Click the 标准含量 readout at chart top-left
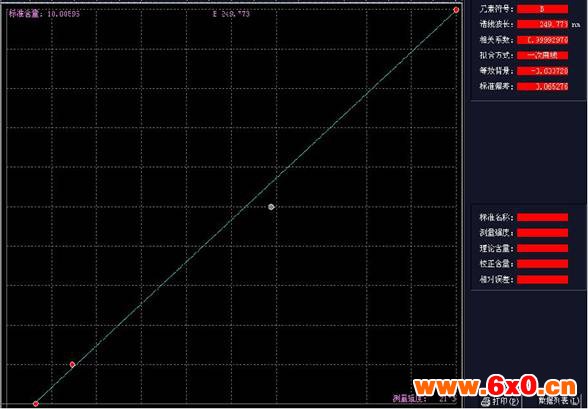 tap(44, 14)
